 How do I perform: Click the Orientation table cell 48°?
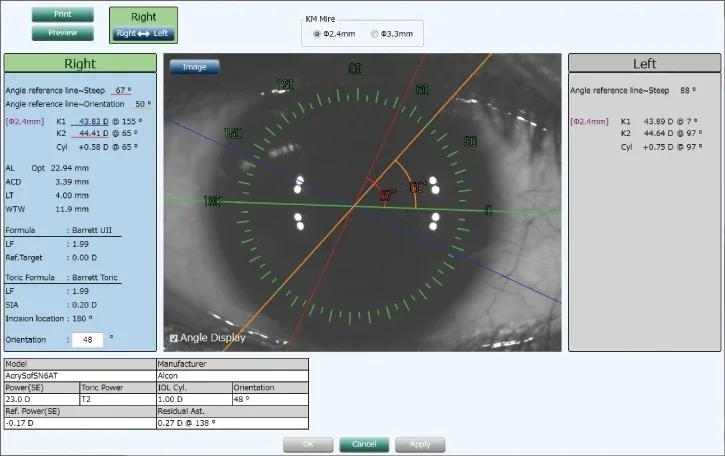pyautogui.click(x=270, y=399)
